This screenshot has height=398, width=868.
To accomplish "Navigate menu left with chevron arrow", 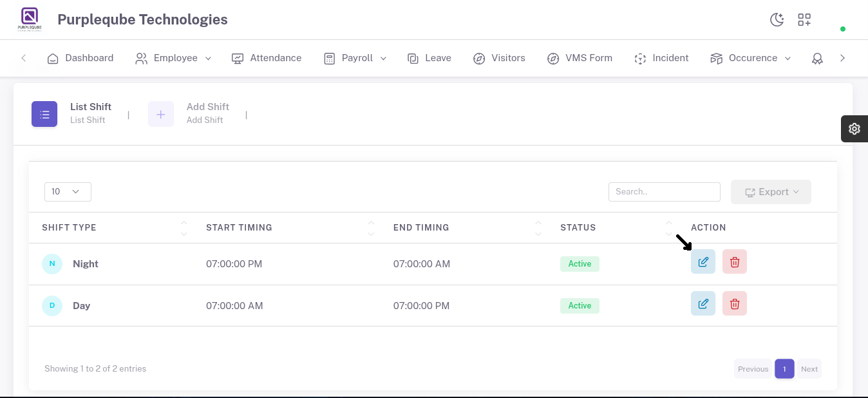I will pos(24,58).
